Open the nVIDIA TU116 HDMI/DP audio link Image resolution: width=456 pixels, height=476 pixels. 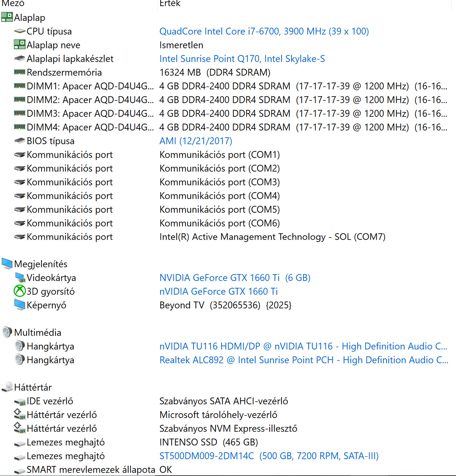click(303, 346)
